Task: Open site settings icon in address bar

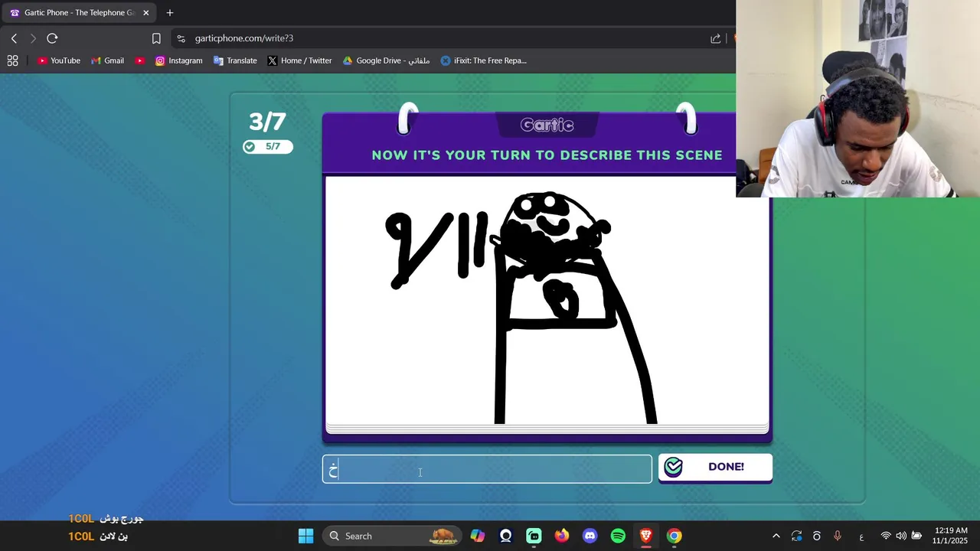Action: click(x=181, y=38)
